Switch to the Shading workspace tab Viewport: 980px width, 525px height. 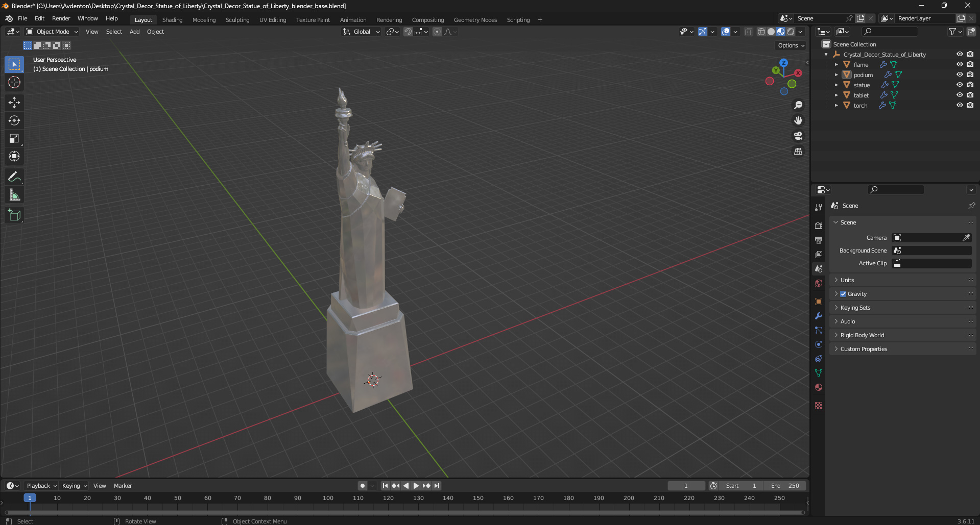(x=172, y=20)
